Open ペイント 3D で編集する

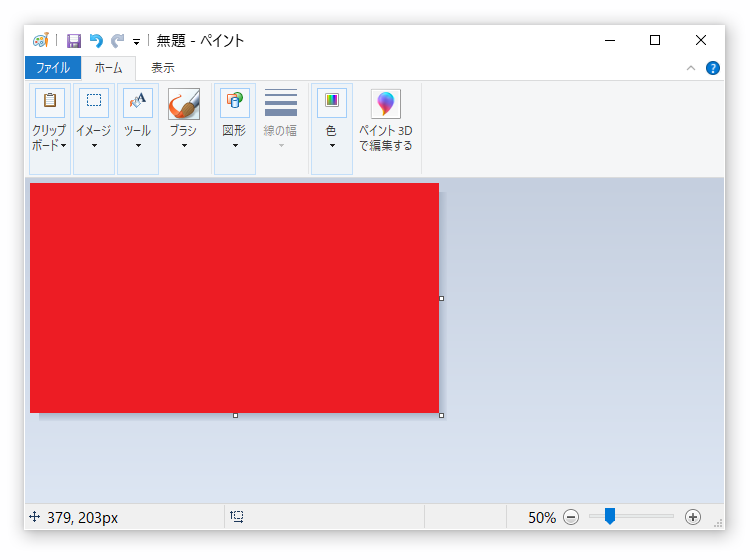[x=386, y=121]
